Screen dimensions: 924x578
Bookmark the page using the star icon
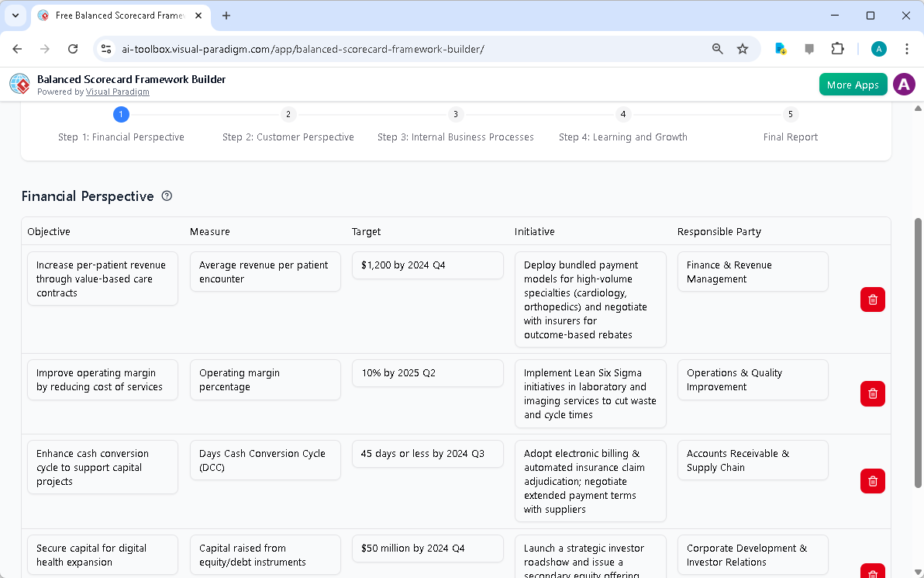coord(743,48)
